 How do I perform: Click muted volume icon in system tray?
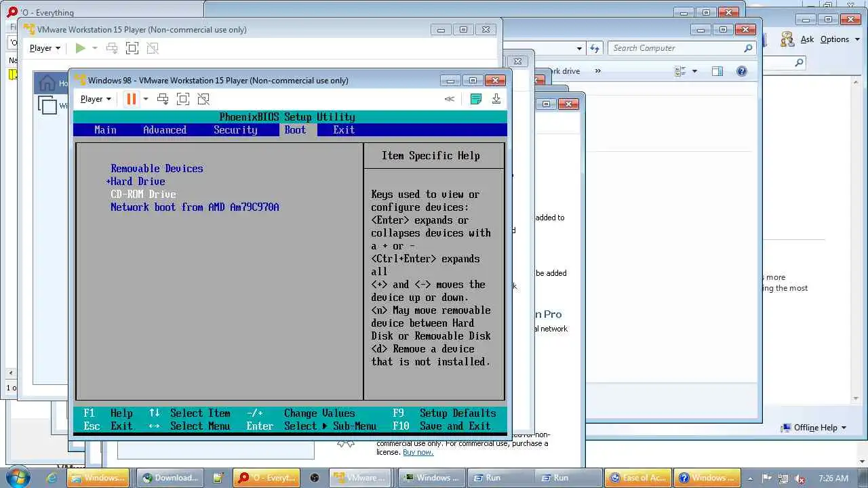[x=799, y=478]
